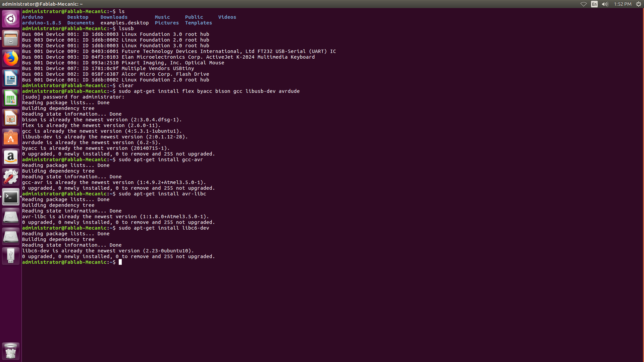This screenshot has width=644, height=362.
Task: Open the USB flash drive icon
Action: coord(11,256)
